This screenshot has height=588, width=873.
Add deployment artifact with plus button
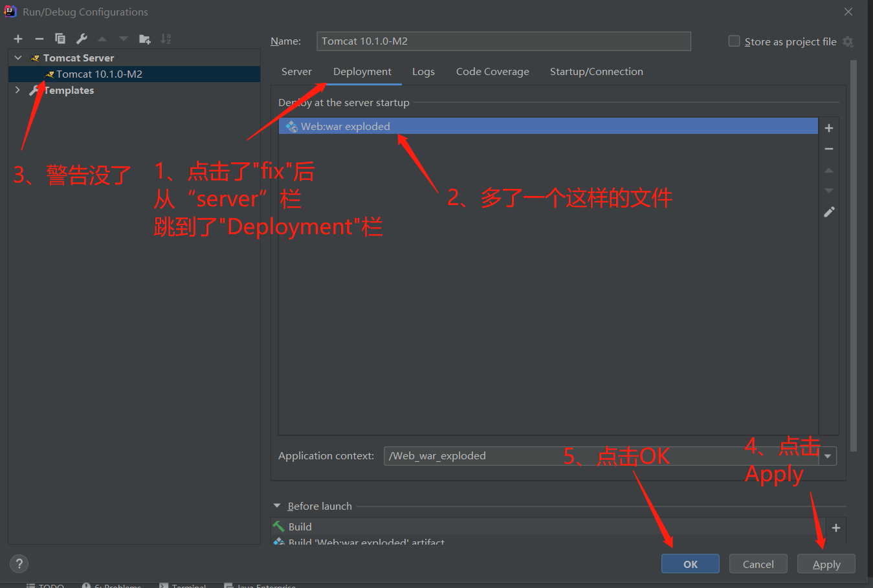tap(828, 128)
